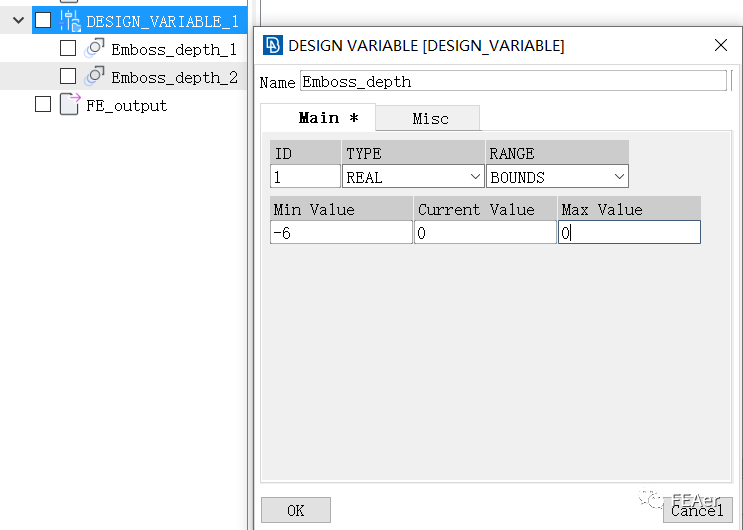The height and width of the screenshot is (530, 743).
Task: Click the Name field containing Emboss_depth
Action: [513, 81]
